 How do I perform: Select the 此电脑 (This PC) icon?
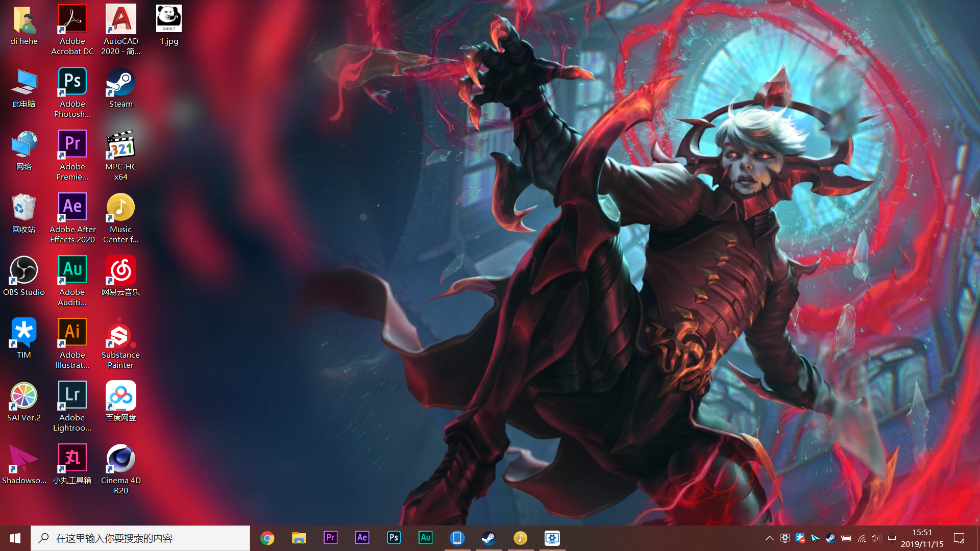tap(24, 88)
